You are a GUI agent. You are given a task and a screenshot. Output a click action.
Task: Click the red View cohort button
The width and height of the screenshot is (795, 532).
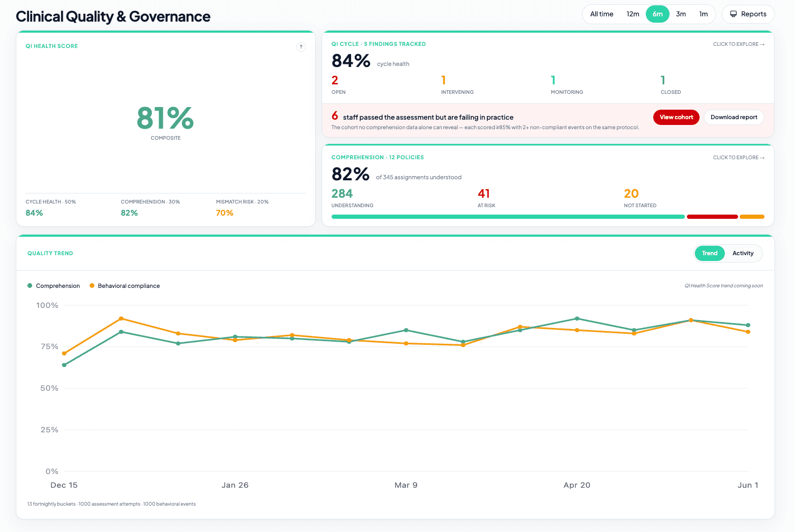point(676,117)
